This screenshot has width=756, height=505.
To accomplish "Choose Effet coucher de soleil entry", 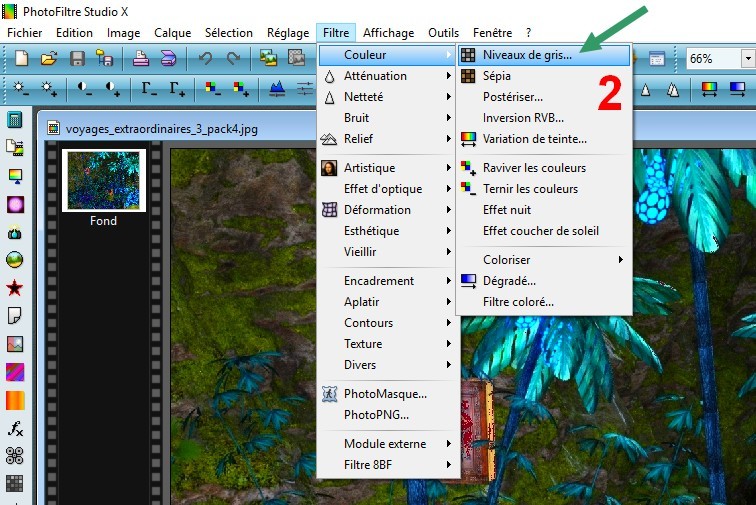I will (x=544, y=231).
